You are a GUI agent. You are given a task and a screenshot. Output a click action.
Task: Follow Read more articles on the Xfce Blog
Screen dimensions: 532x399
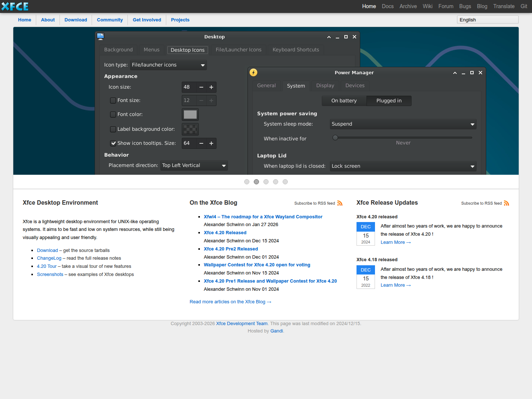point(231,302)
